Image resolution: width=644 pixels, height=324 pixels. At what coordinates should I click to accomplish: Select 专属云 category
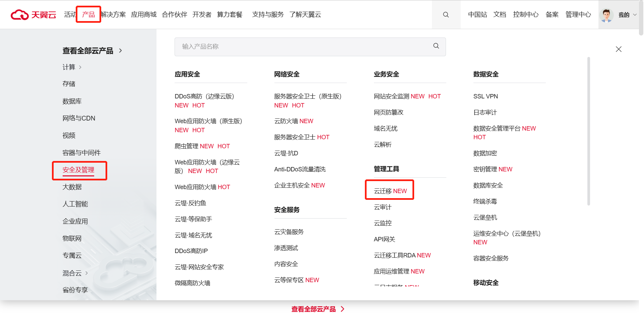(x=72, y=255)
